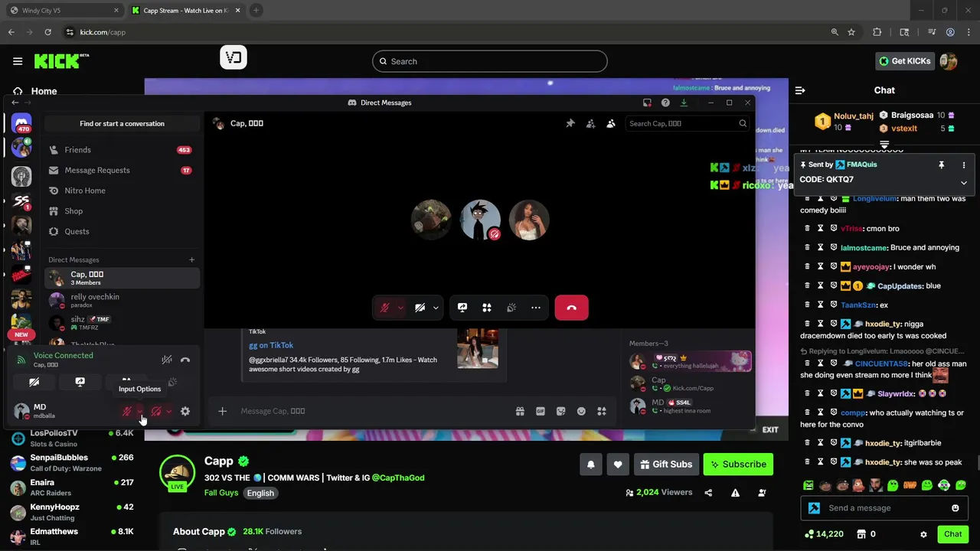Share your screen from call controls
The width and height of the screenshot is (980, 551).
tap(462, 308)
